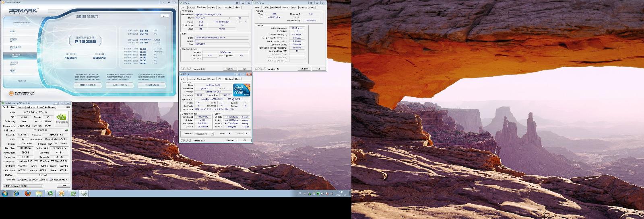
Task: Click the BIOS Date field 05/03/2010
Action: tap(221, 44)
